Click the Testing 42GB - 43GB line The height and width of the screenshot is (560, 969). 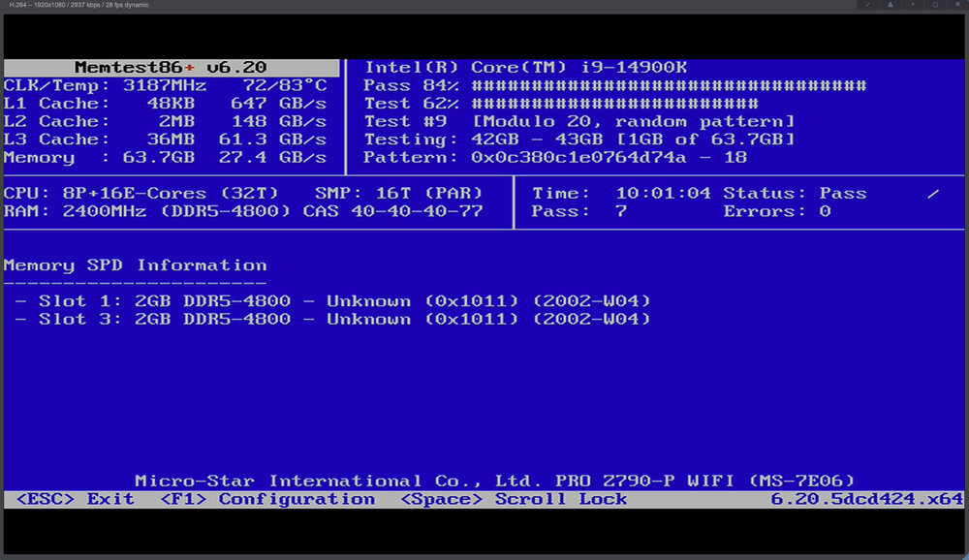tap(579, 140)
